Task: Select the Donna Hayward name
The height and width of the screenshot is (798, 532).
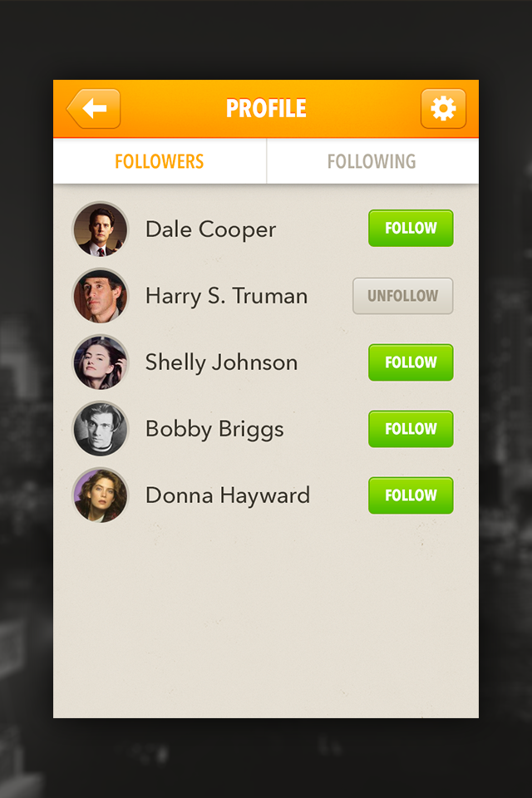Action: click(x=228, y=495)
